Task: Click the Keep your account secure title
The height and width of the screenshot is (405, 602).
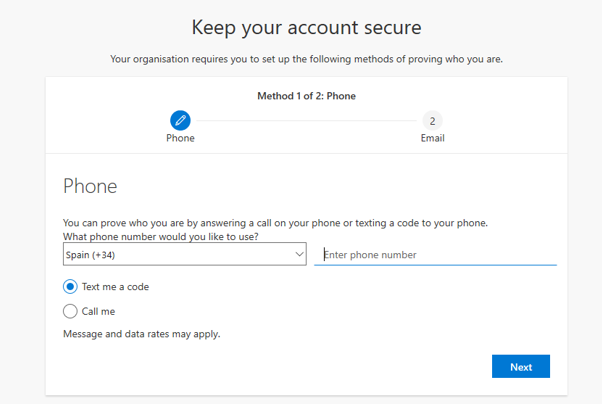Action: click(x=306, y=28)
